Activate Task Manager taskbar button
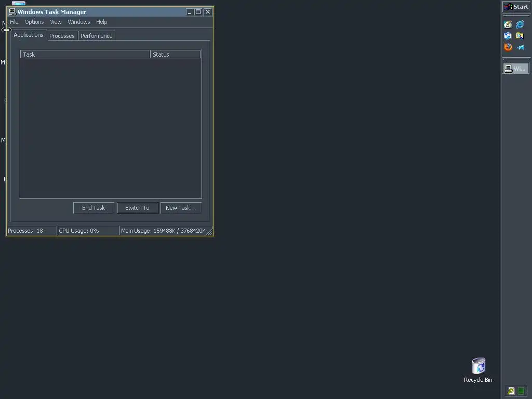 516,69
